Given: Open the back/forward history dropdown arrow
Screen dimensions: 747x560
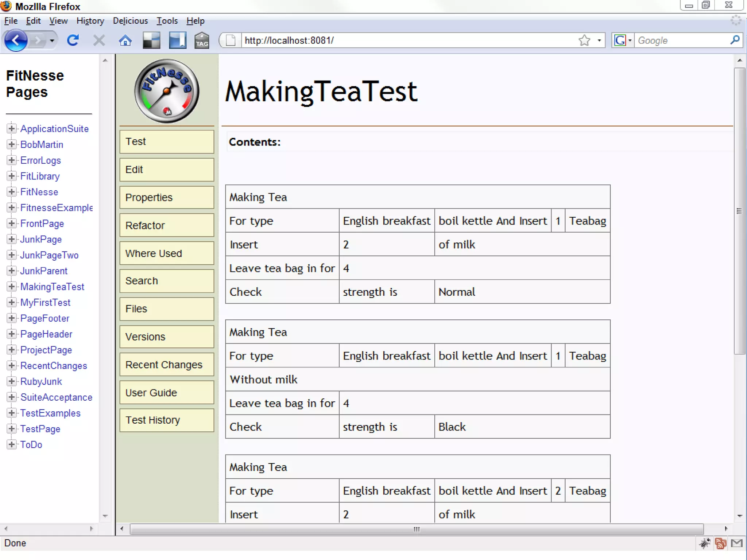Looking at the screenshot, I should point(52,40).
